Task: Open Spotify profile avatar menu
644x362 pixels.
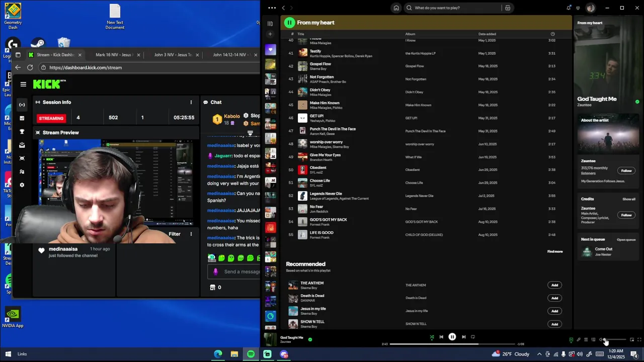Action: pyautogui.click(x=591, y=8)
